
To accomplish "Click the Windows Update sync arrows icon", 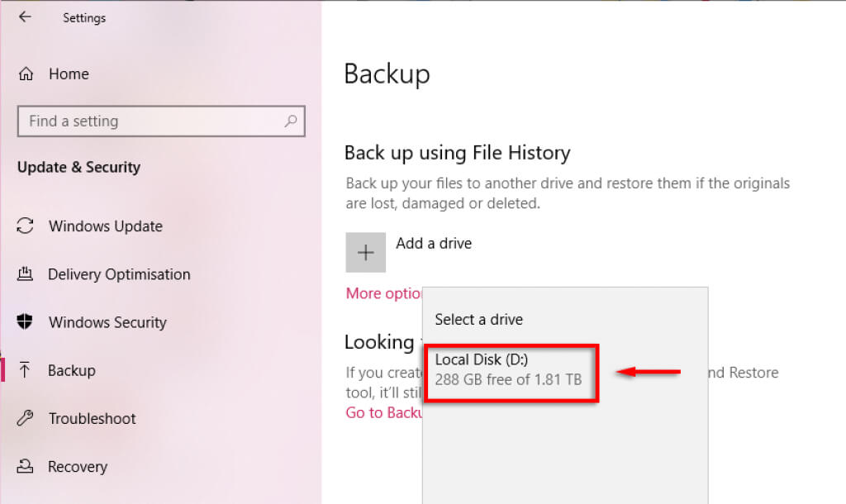I will (x=26, y=226).
